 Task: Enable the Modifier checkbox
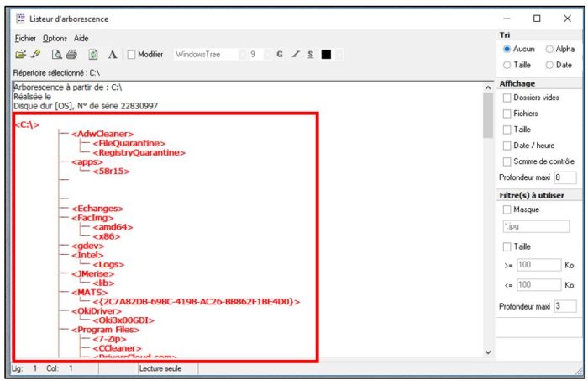[131, 55]
